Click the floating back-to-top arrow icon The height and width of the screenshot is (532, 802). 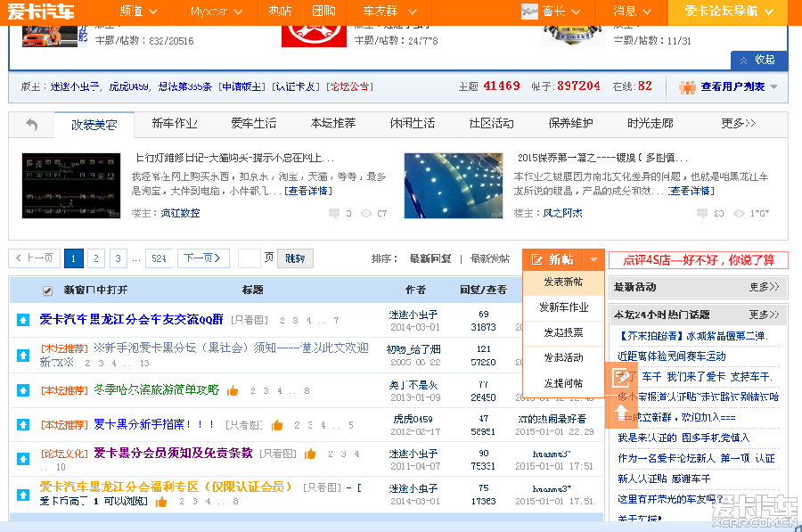[x=621, y=412]
